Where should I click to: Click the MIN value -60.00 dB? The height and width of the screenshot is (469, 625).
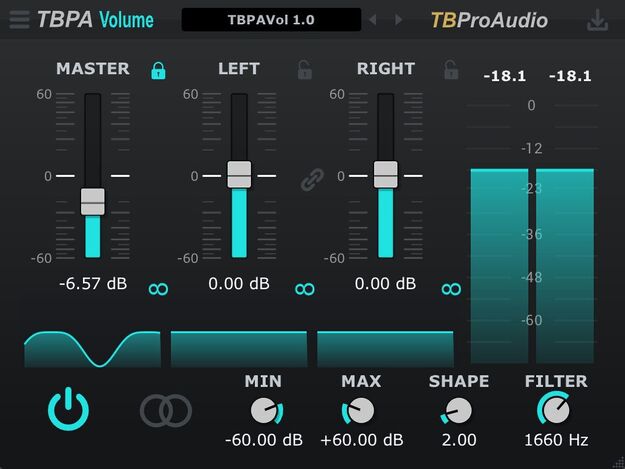click(x=264, y=440)
